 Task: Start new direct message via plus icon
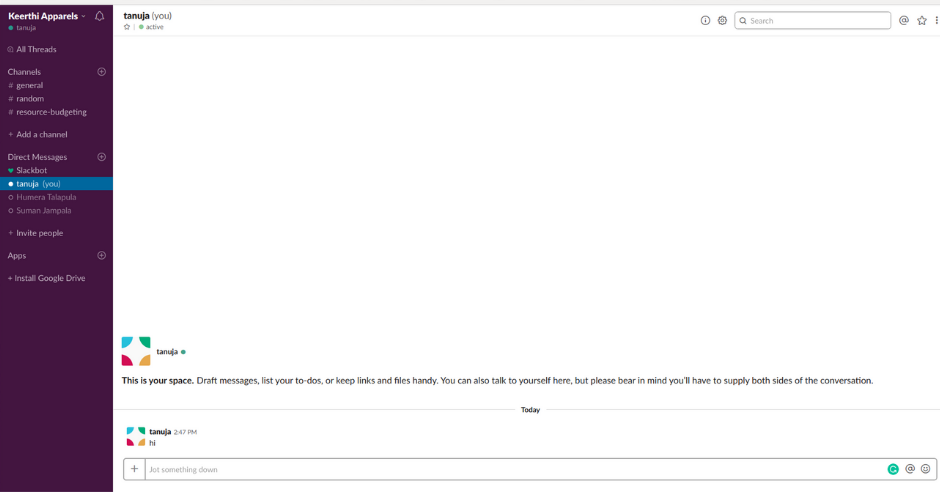point(101,157)
